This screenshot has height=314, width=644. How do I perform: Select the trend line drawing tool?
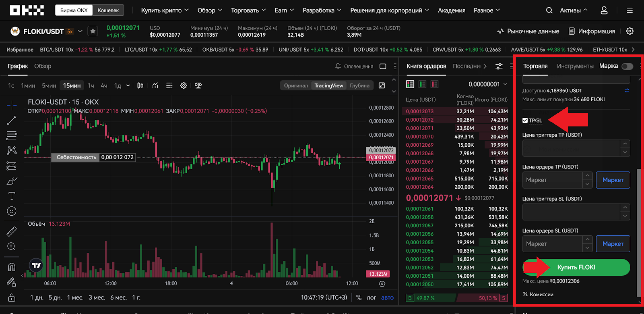coord(12,121)
